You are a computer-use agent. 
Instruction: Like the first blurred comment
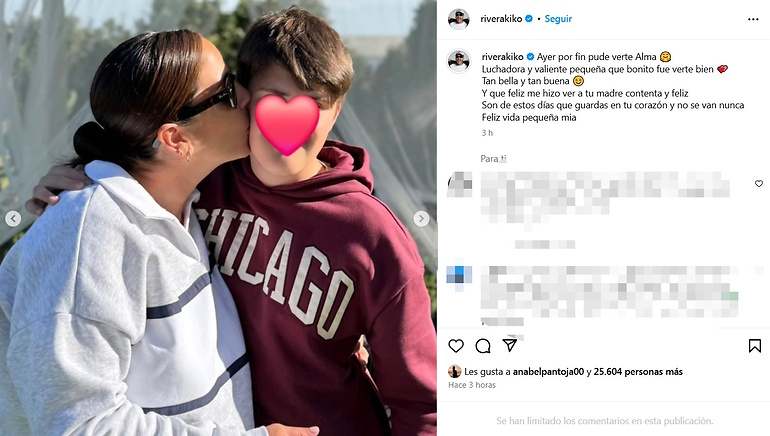[759, 183]
